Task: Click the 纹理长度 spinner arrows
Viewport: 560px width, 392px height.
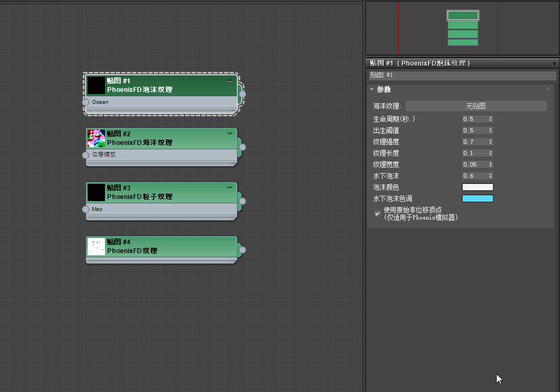Action: (491, 153)
